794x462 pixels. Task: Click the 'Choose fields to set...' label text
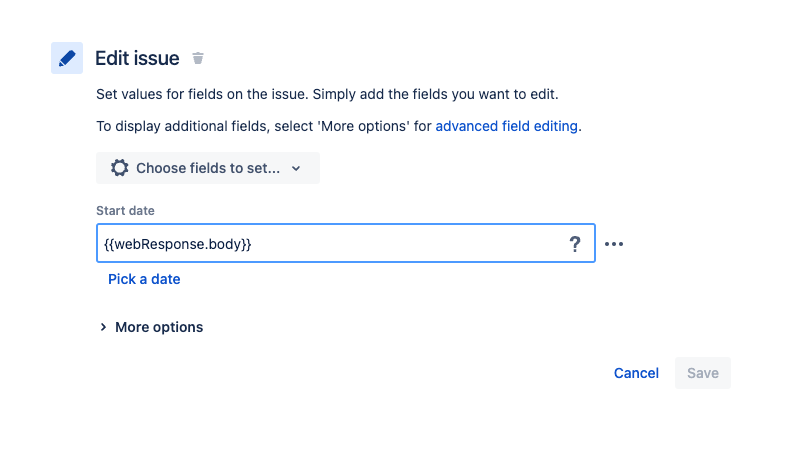point(208,168)
